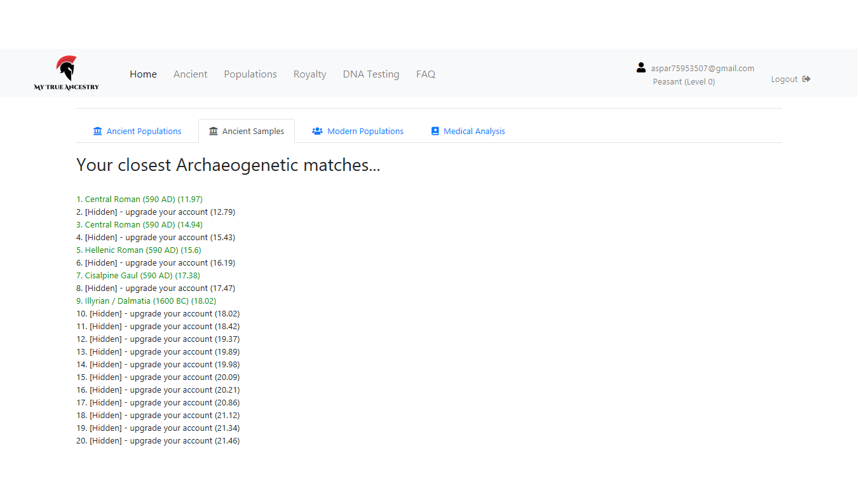Select DNA Testing in the navigation bar

[371, 74]
